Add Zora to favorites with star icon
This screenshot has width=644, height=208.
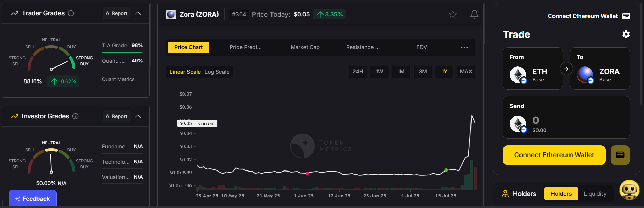pyautogui.click(x=453, y=14)
